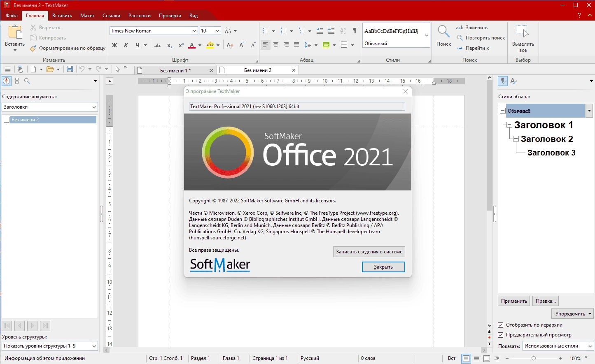Switch to standard page view in status bar
The height and width of the screenshot is (364, 595).
coord(466,359)
